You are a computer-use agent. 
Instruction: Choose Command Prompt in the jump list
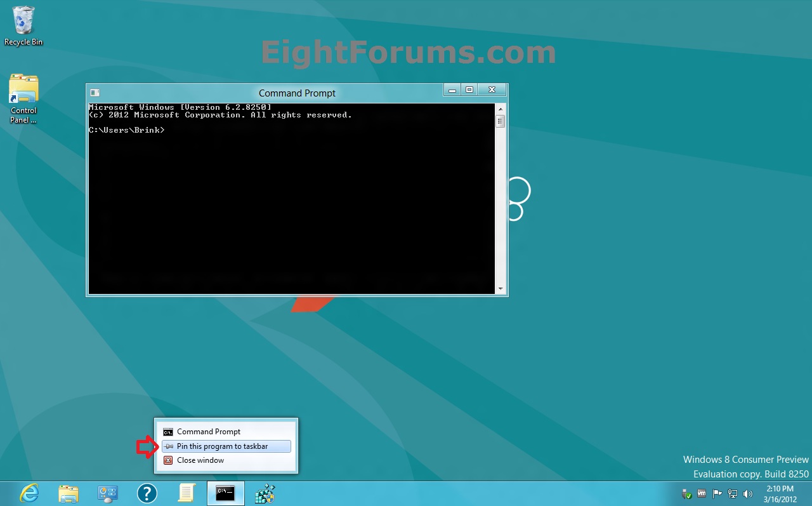coord(226,432)
